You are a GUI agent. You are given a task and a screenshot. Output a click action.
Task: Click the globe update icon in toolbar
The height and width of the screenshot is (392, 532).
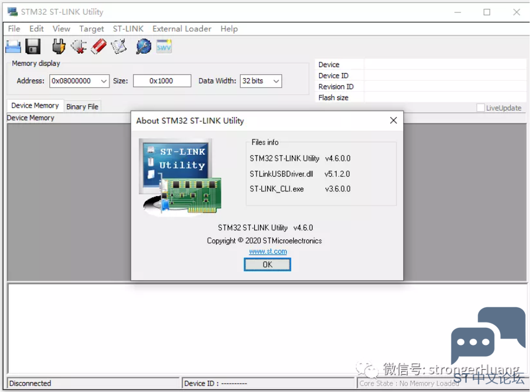(144, 46)
